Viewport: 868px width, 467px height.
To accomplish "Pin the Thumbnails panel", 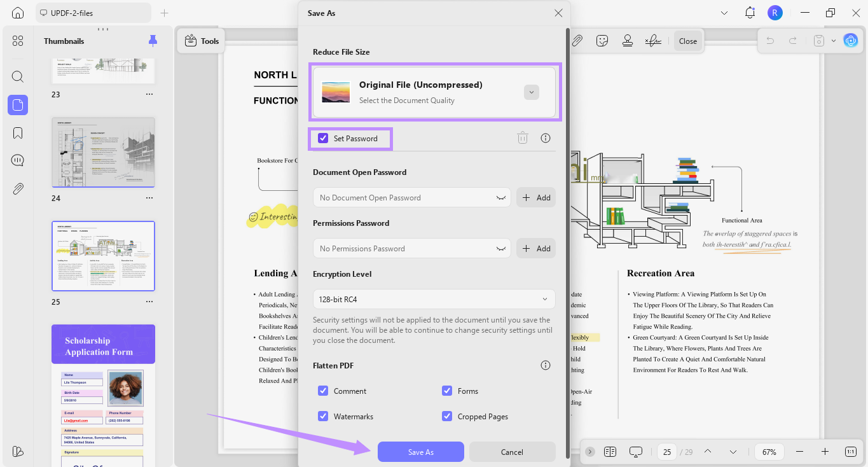I will click(x=153, y=41).
